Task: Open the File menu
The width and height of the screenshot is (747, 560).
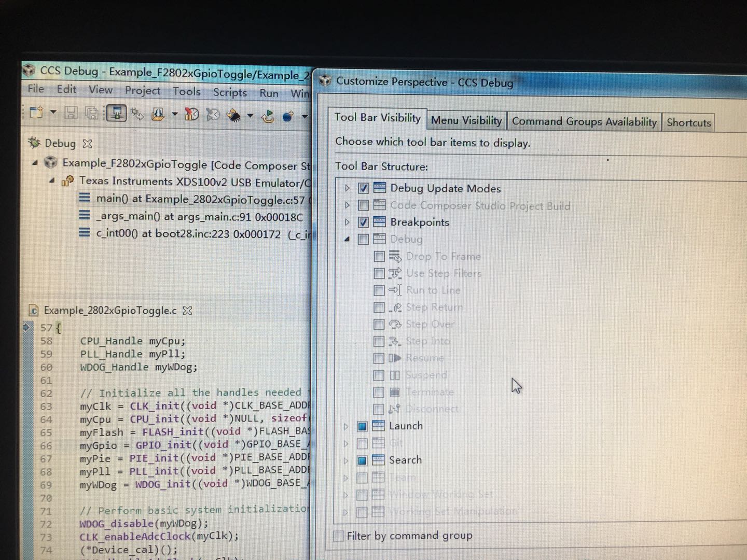Action: 36,89
